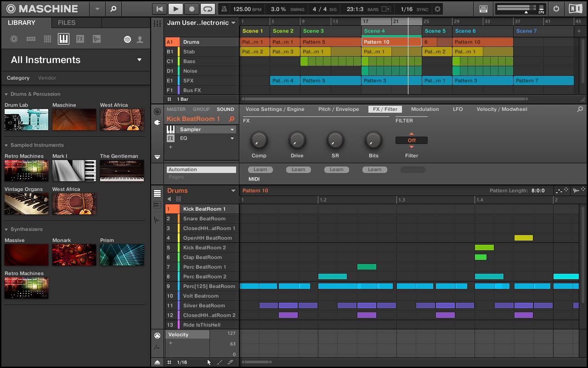Open the Drums group dropdown in Pattern Editor
This screenshot has width=588, height=368.
(x=233, y=191)
